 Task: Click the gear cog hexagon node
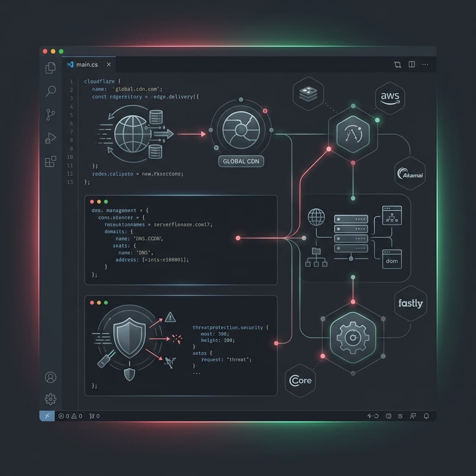pyautogui.click(x=353, y=337)
